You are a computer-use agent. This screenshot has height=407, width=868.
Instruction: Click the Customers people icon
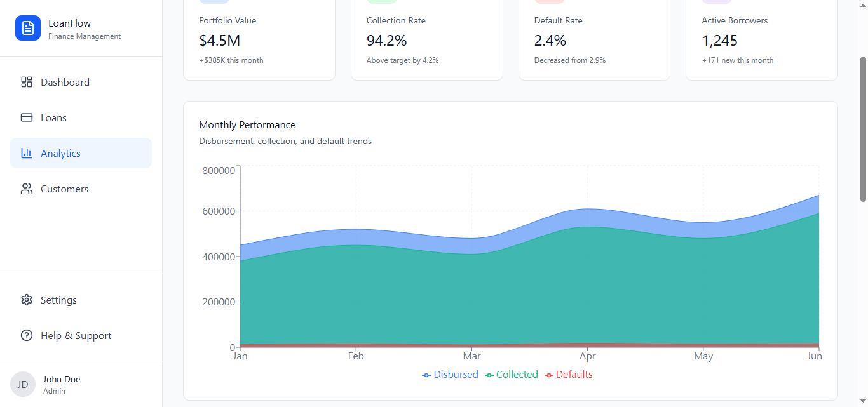pyautogui.click(x=27, y=189)
